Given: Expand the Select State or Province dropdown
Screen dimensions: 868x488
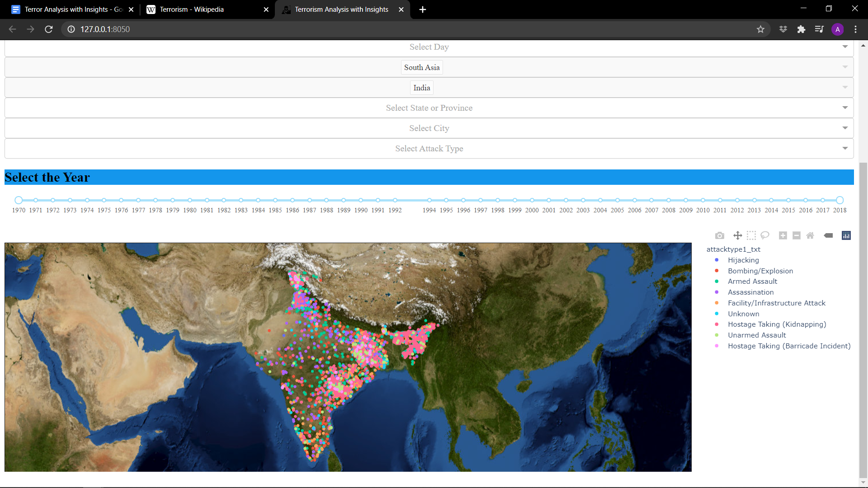Looking at the screenshot, I should click(429, 108).
